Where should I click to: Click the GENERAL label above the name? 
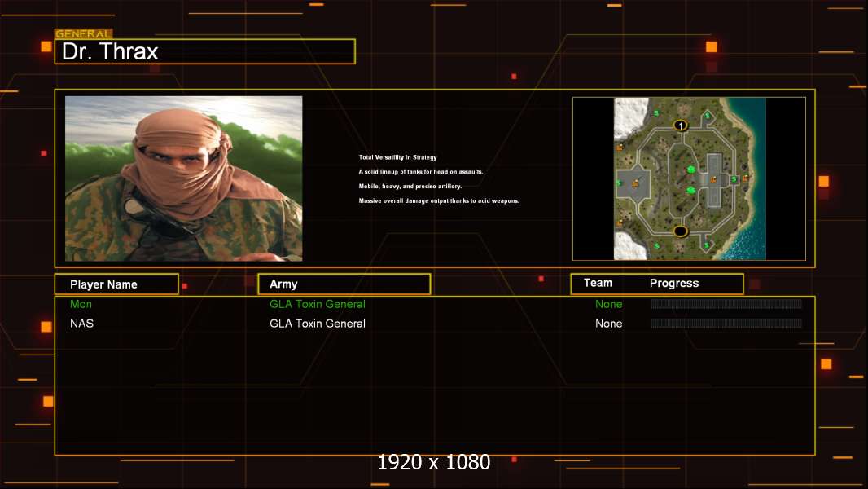coord(84,33)
